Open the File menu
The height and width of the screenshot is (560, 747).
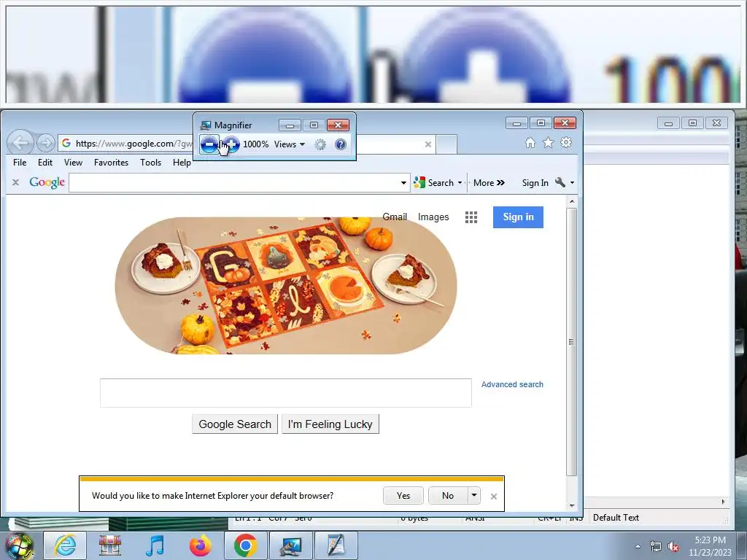click(20, 163)
